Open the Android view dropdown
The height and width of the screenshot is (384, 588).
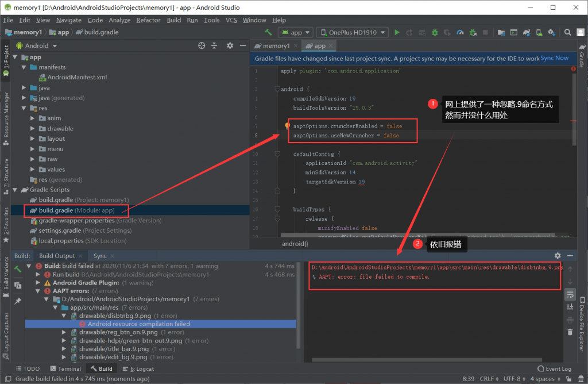[36, 45]
